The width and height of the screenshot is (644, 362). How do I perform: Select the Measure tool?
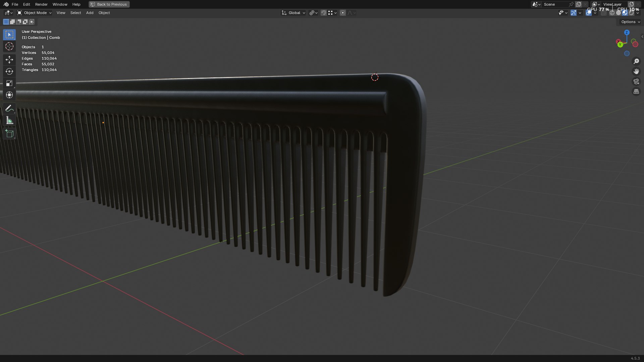click(x=9, y=120)
